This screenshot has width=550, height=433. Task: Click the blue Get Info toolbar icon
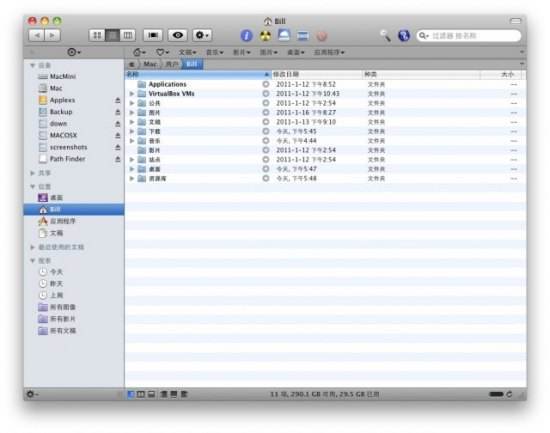point(247,35)
